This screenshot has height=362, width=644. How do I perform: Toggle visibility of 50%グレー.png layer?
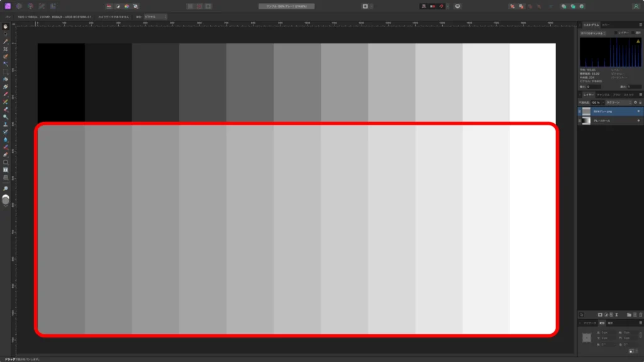[x=638, y=111]
